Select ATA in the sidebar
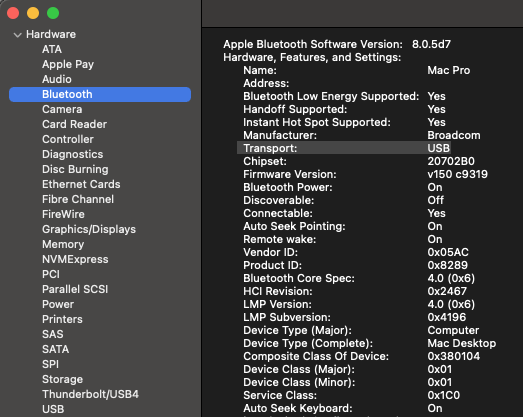This screenshot has width=523, height=417. [52, 49]
